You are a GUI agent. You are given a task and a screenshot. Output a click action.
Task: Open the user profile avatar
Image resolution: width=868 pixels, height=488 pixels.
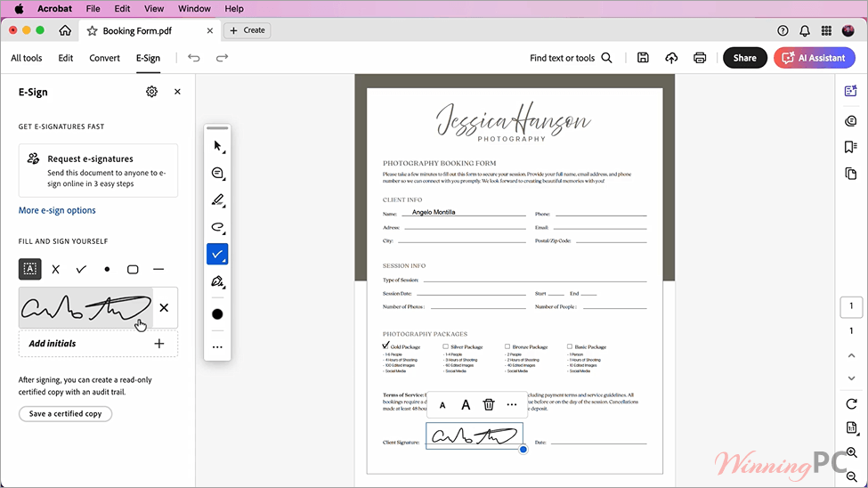(x=848, y=31)
